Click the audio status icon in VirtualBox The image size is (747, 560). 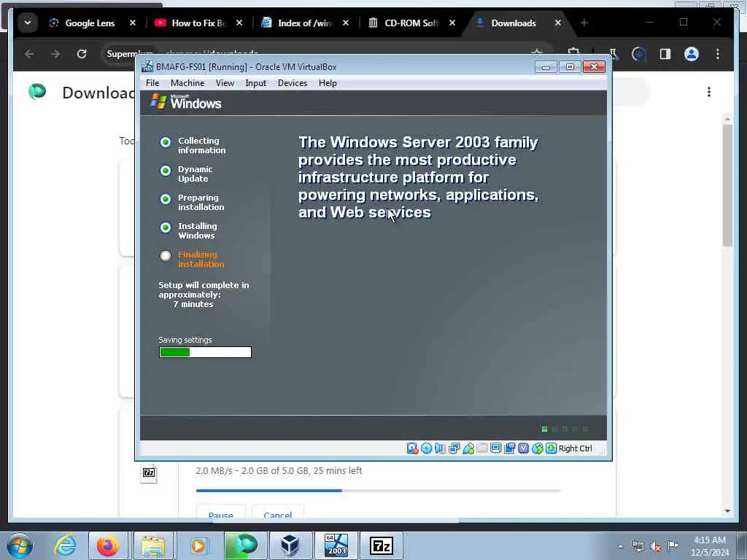pos(440,448)
